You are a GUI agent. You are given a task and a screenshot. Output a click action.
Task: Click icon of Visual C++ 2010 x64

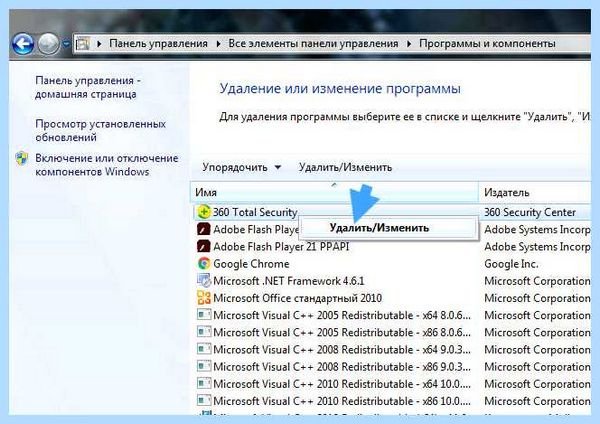point(204,384)
